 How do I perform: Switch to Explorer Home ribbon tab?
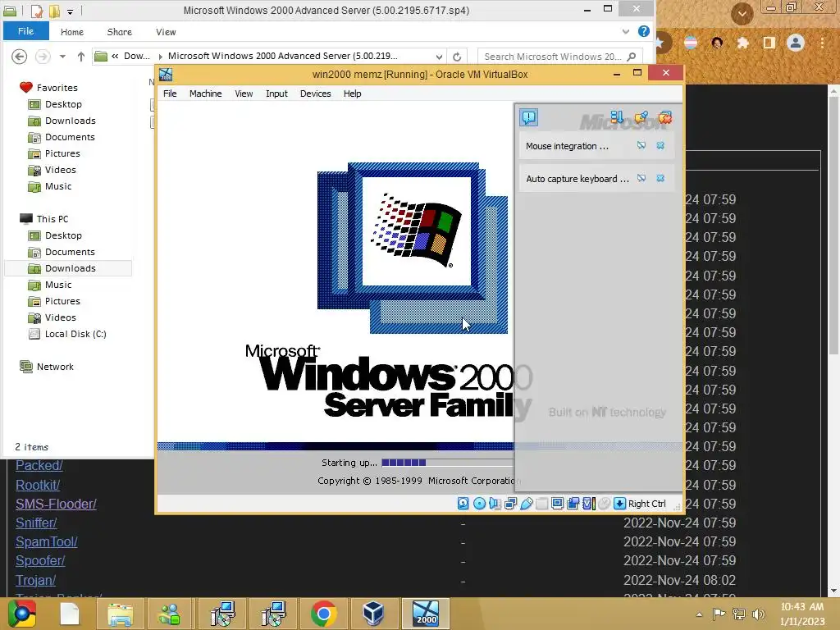pos(72,32)
